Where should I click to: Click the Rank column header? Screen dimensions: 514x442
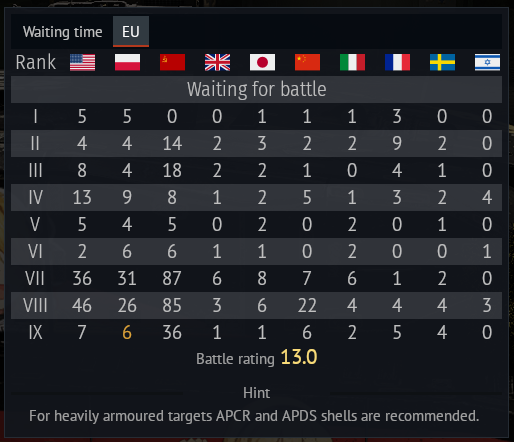[36, 62]
